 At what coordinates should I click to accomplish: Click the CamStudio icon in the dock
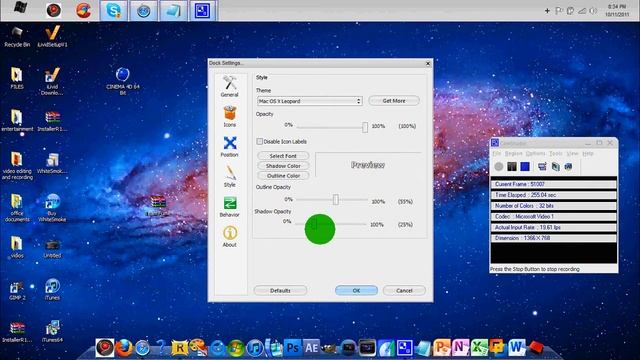[x=404, y=348]
